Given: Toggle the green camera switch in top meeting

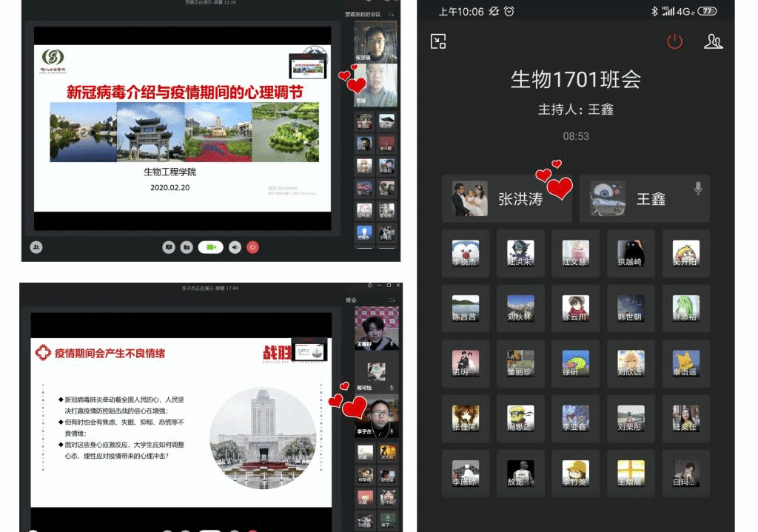Looking at the screenshot, I should [210, 247].
